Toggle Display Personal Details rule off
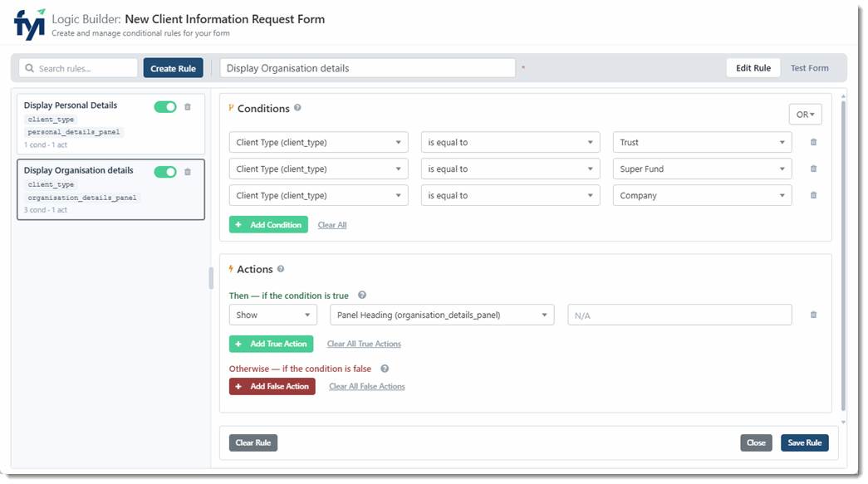 point(165,107)
